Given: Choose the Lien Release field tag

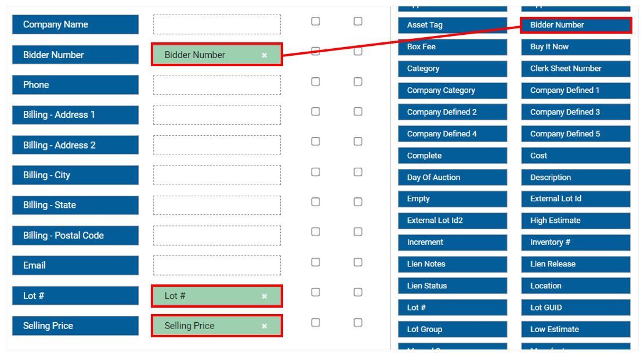Looking at the screenshot, I should pyautogui.click(x=576, y=264).
